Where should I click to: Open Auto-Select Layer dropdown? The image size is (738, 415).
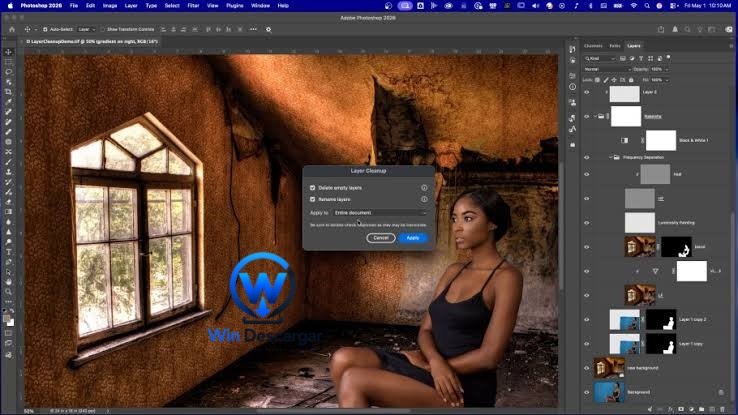[x=87, y=29]
